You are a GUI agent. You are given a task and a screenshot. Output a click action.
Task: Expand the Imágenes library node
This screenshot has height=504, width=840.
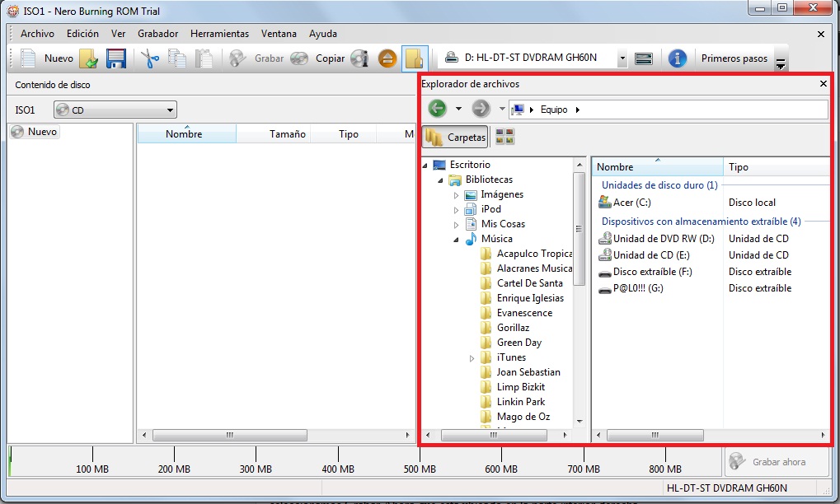click(457, 195)
